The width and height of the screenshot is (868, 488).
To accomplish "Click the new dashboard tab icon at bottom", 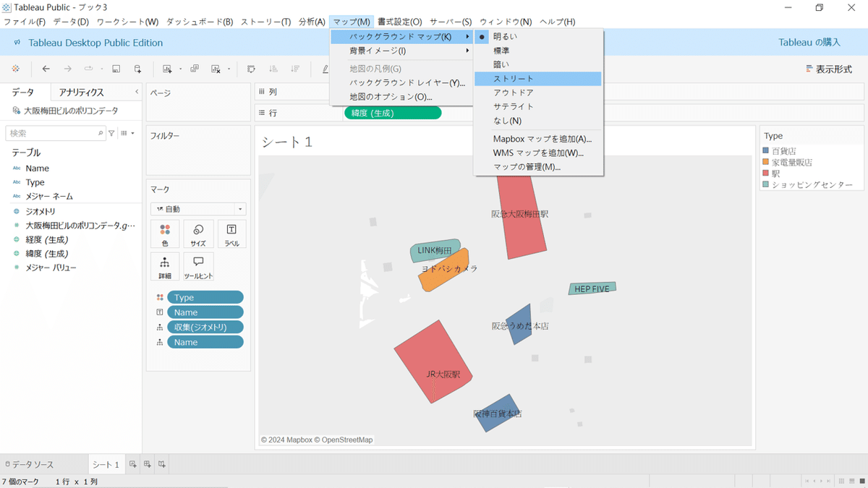I will click(148, 464).
